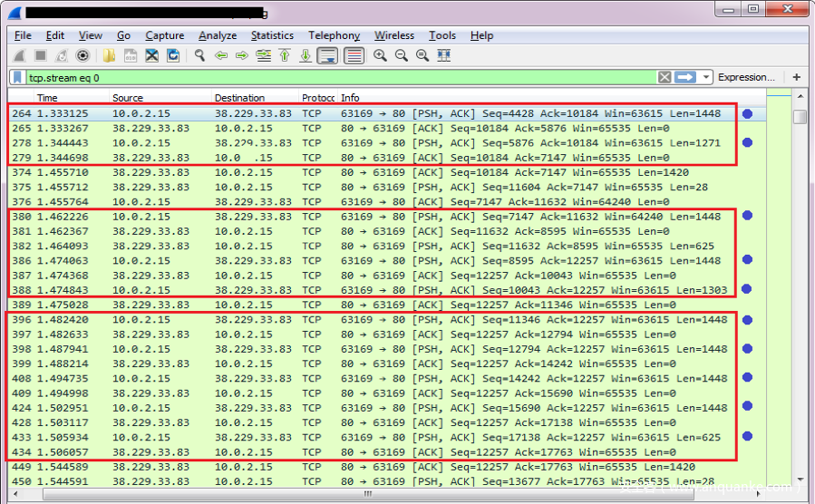
Task: Jump to the first packet
Action: [x=285, y=56]
